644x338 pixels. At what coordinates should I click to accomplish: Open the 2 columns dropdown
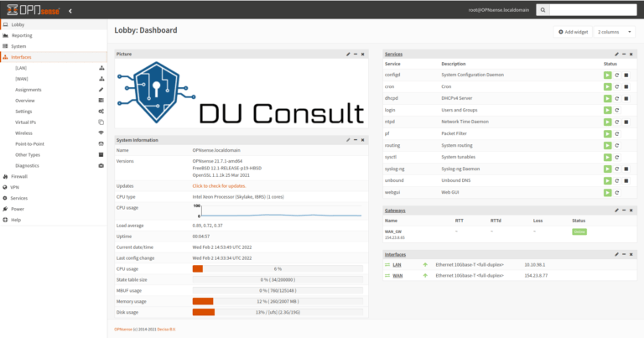click(x=615, y=31)
